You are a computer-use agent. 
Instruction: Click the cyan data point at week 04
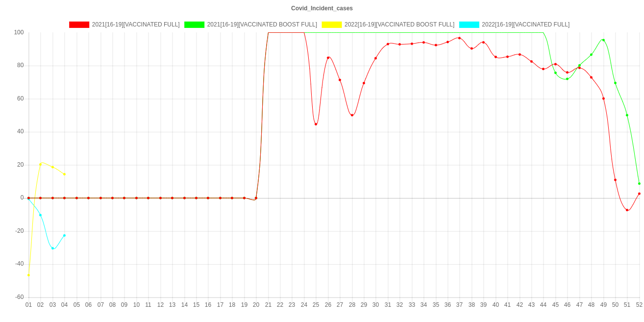click(64, 235)
